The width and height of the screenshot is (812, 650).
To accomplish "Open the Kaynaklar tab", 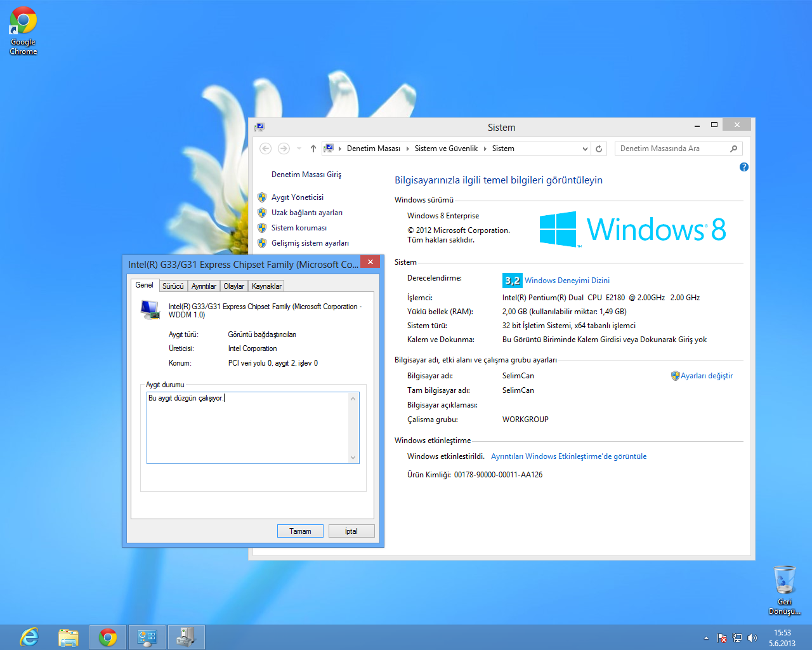I will pyautogui.click(x=266, y=286).
